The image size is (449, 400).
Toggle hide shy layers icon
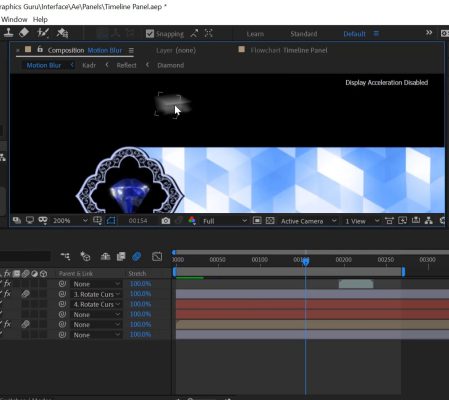pos(105,256)
